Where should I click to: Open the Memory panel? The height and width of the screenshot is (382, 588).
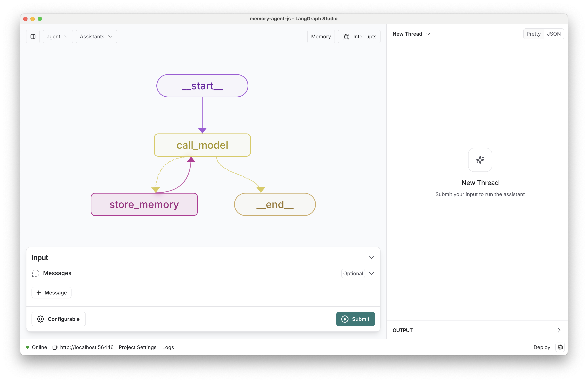321,37
